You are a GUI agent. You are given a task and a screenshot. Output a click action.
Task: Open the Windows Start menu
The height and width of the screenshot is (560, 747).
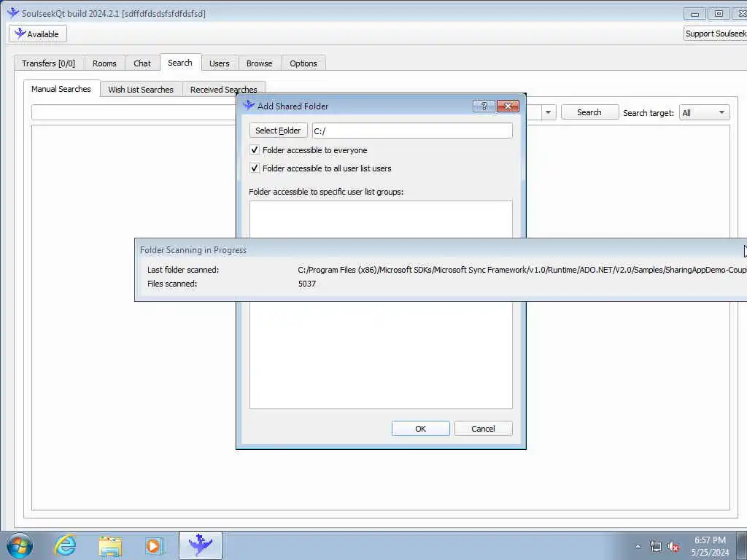coord(20,545)
